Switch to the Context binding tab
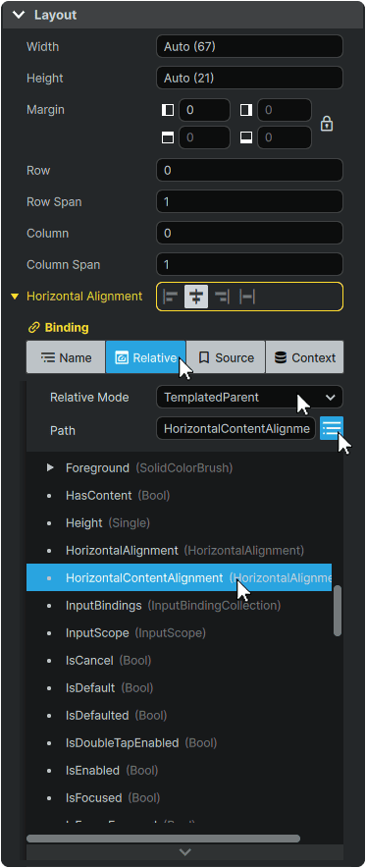This screenshot has height=868, width=366. pos(304,357)
